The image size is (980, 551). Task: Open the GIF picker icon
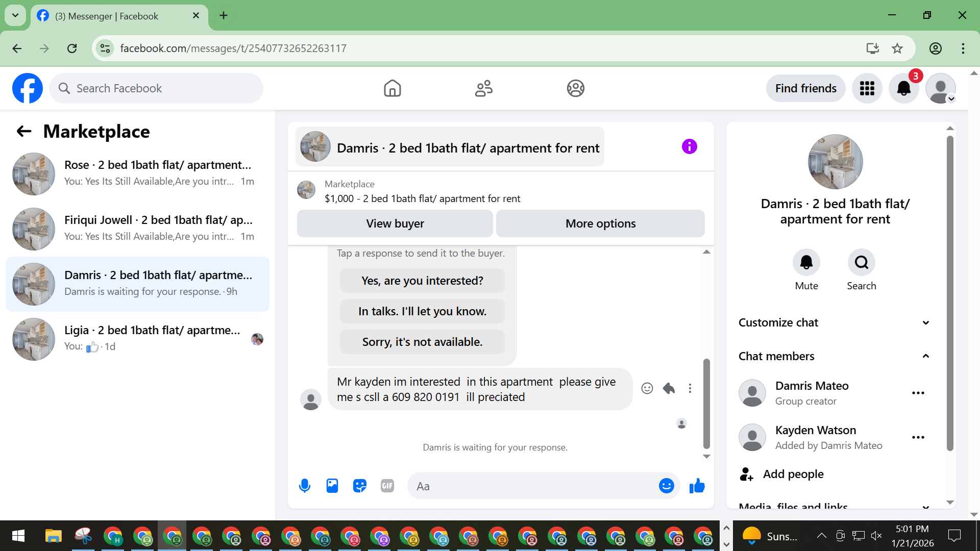point(387,486)
